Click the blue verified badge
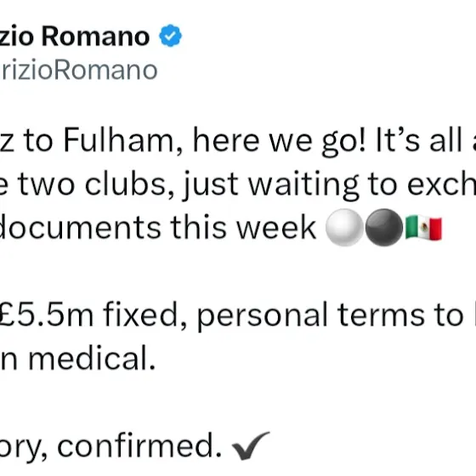 click(170, 36)
